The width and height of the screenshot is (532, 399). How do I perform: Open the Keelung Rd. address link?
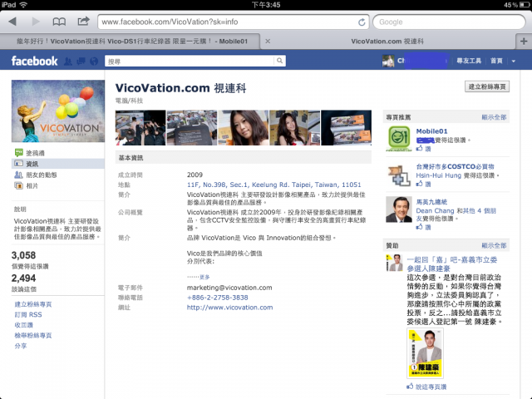273,185
